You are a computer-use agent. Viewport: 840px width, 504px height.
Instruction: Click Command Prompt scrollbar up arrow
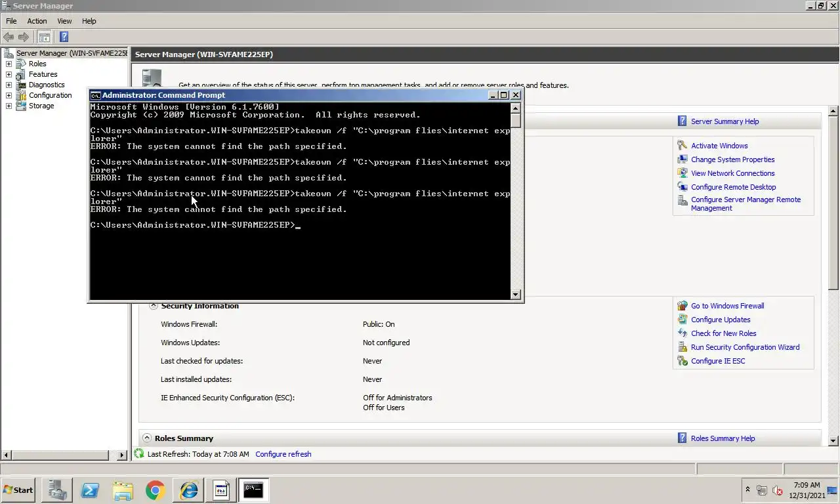point(516,108)
